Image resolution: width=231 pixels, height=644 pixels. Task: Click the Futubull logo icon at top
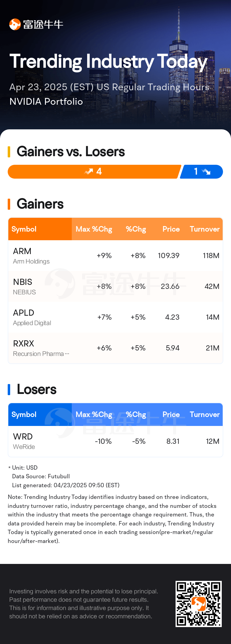(15, 24)
